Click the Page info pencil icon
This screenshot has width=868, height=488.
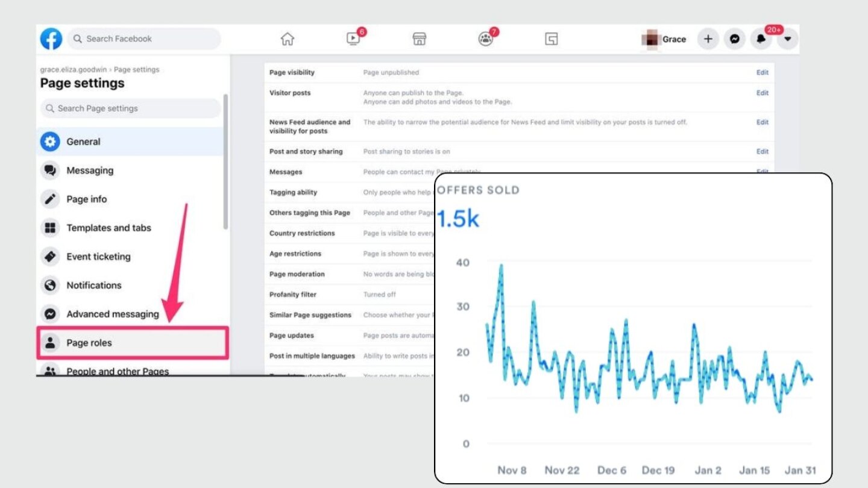pos(50,199)
